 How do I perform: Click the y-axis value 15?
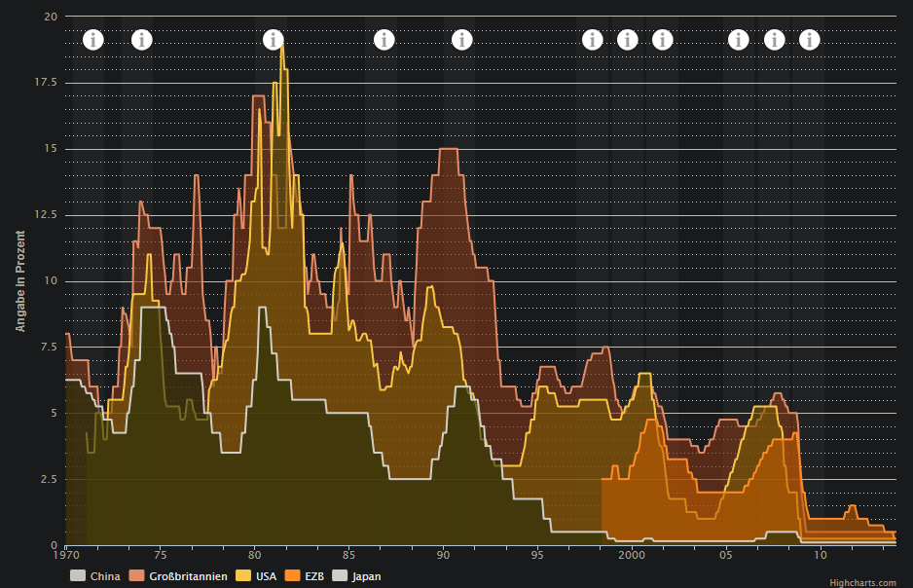pos(51,148)
